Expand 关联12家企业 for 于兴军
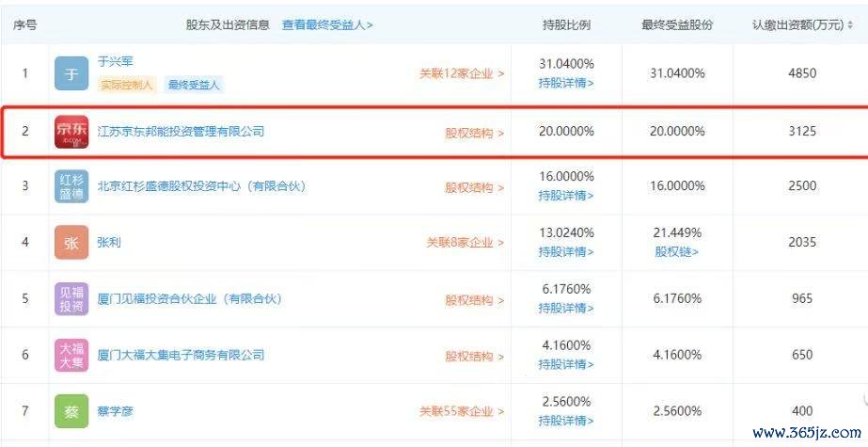The image size is (868, 447). click(462, 73)
